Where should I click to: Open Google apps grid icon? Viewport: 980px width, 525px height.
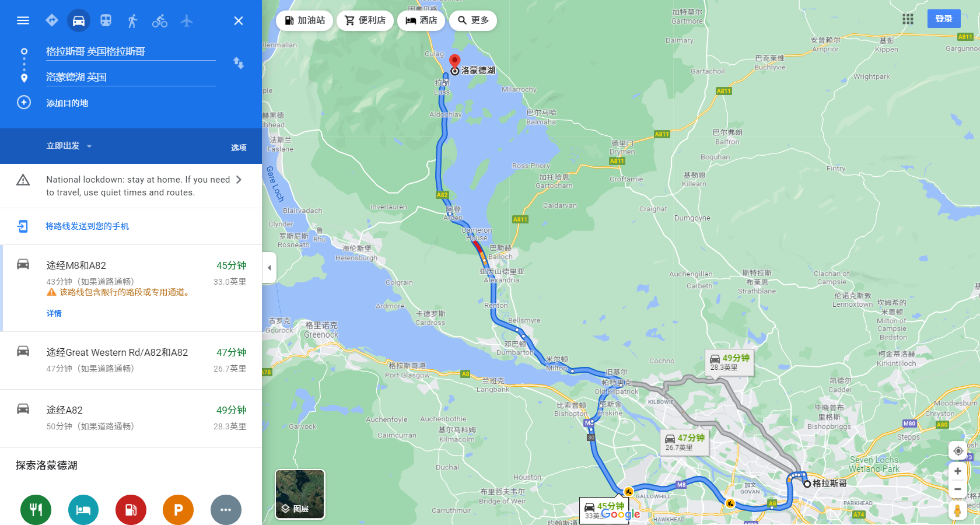908,19
